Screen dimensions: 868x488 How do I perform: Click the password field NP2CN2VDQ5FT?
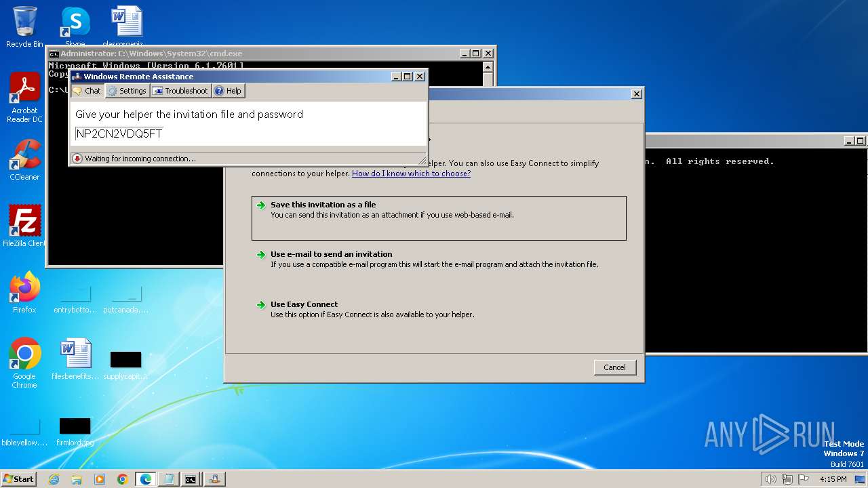[x=119, y=134]
